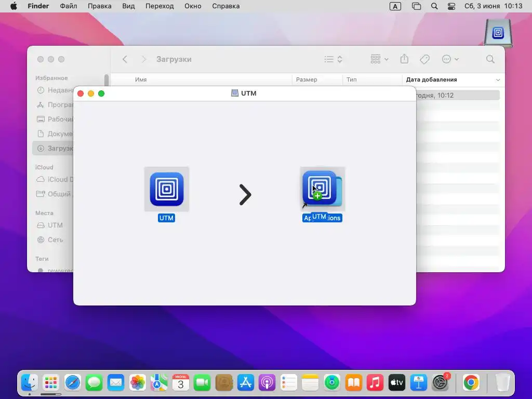Open the UTM volume in the sidebar Места section
The height and width of the screenshot is (399, 532).
[x=50, y=225]
